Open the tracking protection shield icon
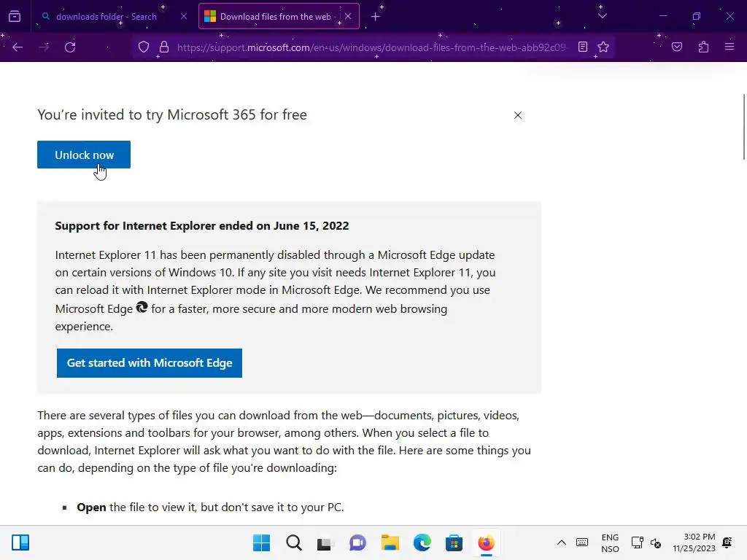This screenshot has width=747, height=560. 144,47
